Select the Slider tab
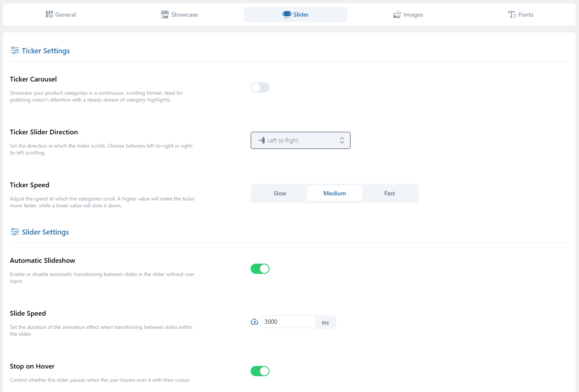Screen dimensions: 579x392 pyautogui.click(x=295, y=15)
